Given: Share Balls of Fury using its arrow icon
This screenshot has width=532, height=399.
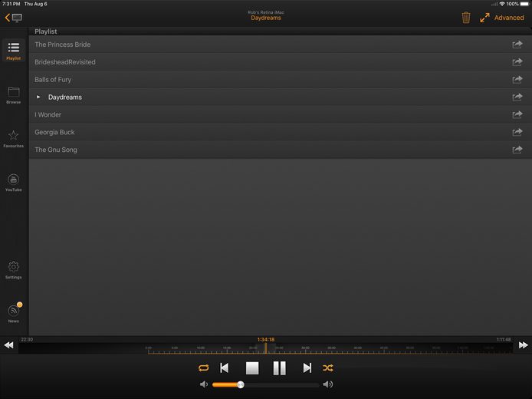Looking at the screenshot, I should click(x=517, y=80).
